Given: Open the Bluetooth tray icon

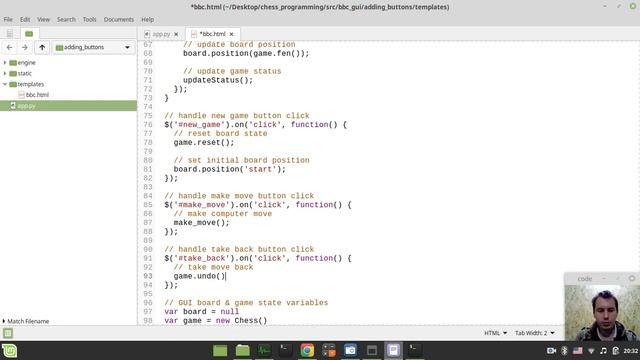Looking at the screenshot, I should [564, 351].
